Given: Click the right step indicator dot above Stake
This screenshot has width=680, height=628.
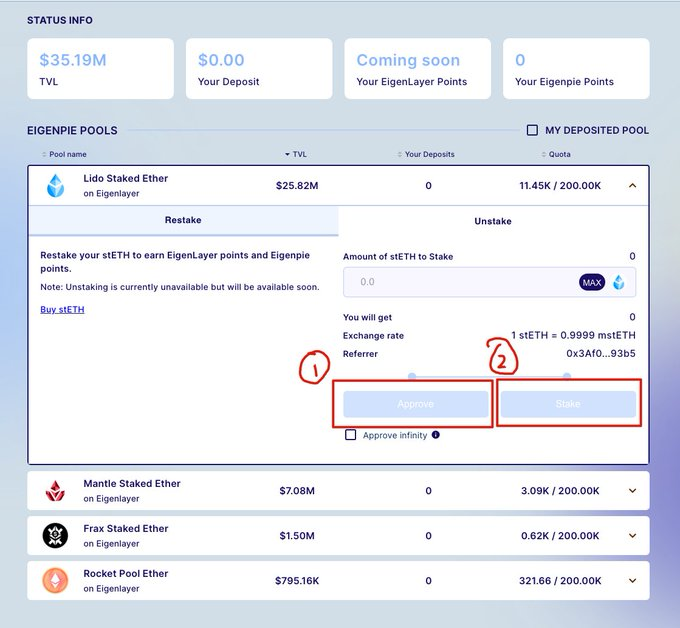Looking at the screenshot, I should (x=567, y=376).
